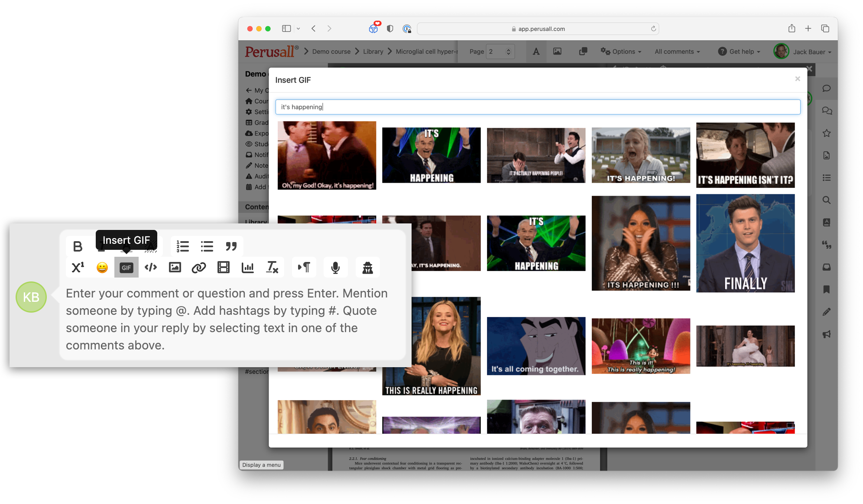Insert a bulleted list
The width and height of the screenshot is (863, 504).
[207, 246]
